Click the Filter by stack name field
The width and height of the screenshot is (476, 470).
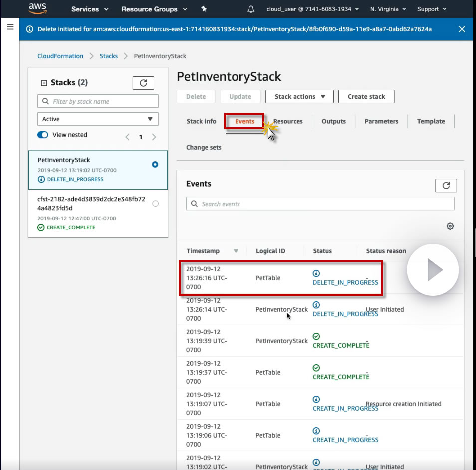point(98,101)
